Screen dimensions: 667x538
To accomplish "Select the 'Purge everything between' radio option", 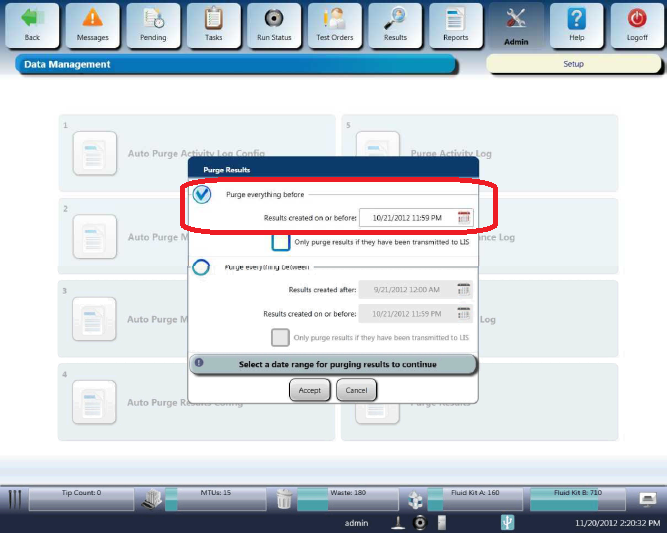I will 201,268.
